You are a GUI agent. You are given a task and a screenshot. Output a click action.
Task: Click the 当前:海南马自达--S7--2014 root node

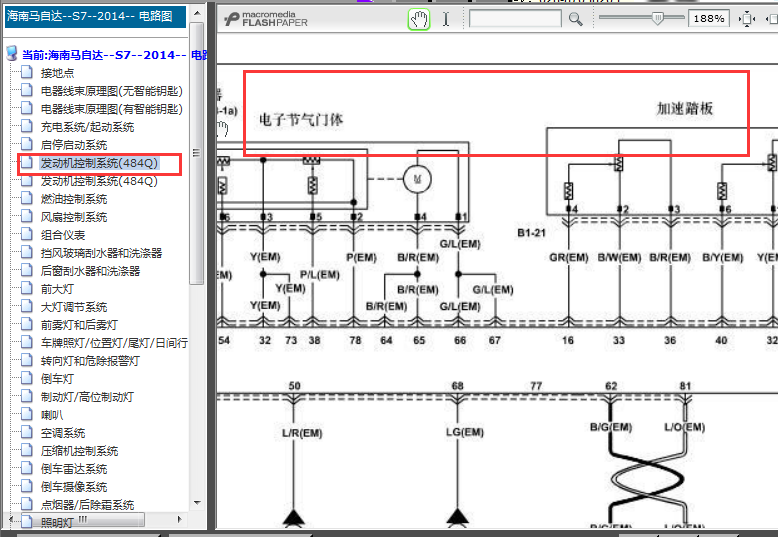[114, 55]
